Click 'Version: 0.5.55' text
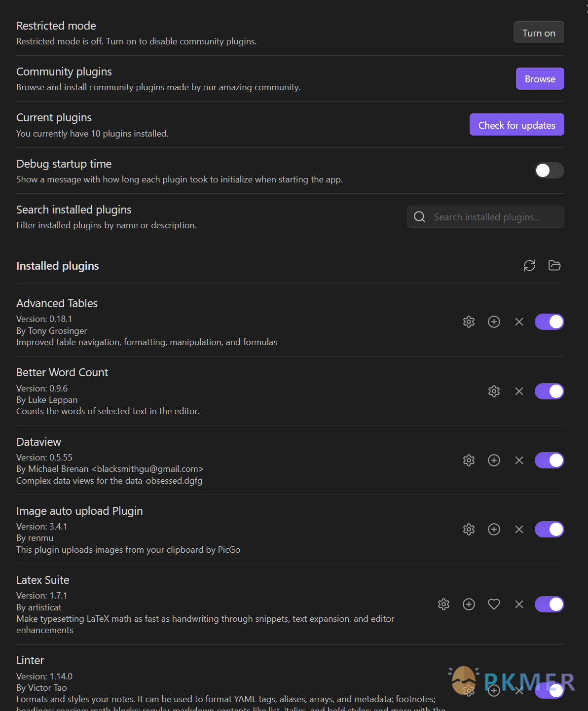This screenshot has width=588, height=711. [x=44, y=458]
